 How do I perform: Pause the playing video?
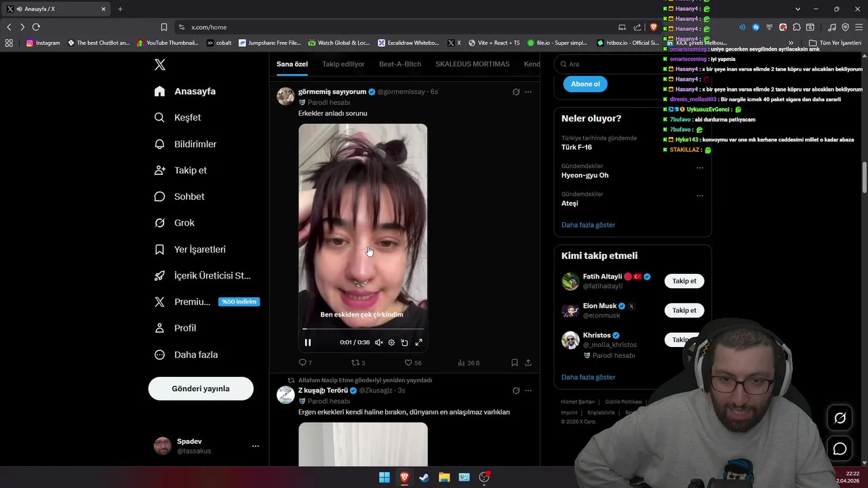pyautogui.click(x=308, y=342)
